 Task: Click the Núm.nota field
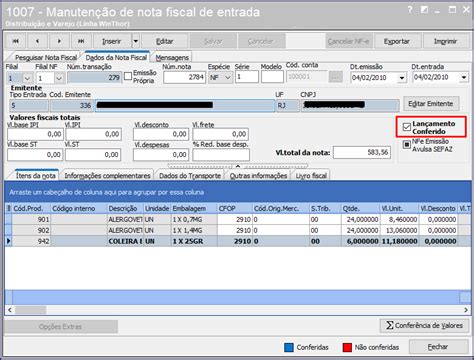click(184, 77)
